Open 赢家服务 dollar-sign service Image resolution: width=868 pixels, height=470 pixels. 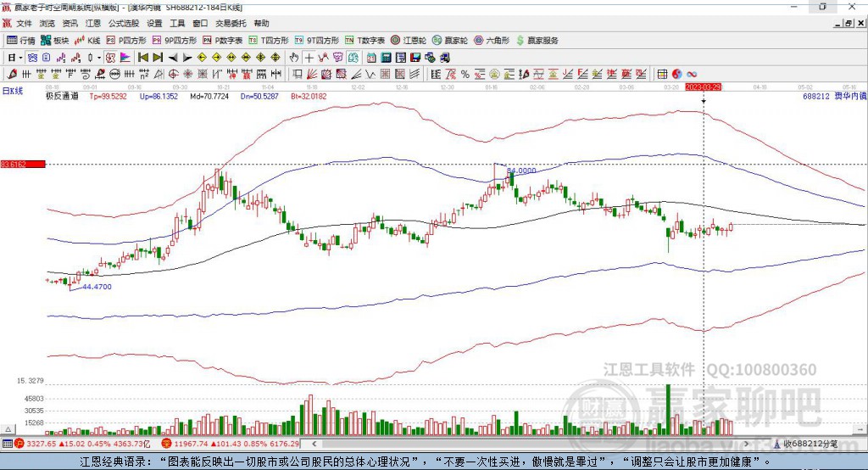pos(537,41)
